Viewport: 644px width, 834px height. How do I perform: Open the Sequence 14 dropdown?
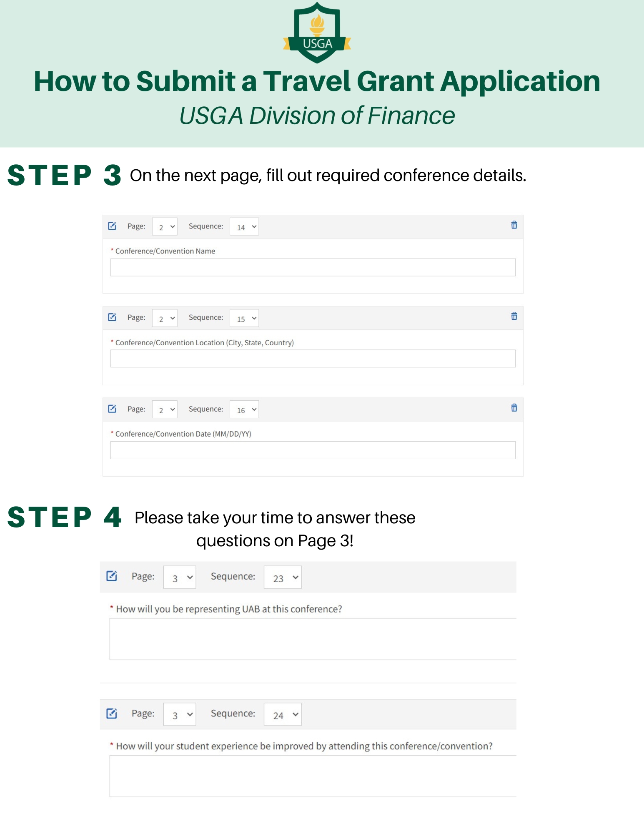pos(244,227)
